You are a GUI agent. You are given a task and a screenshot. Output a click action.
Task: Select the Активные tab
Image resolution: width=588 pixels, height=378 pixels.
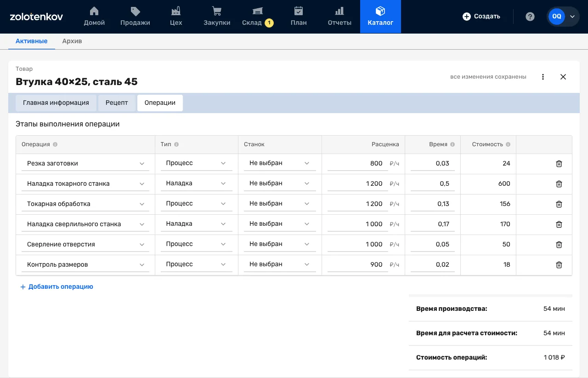pyautogui.click(x=32, y=41)
